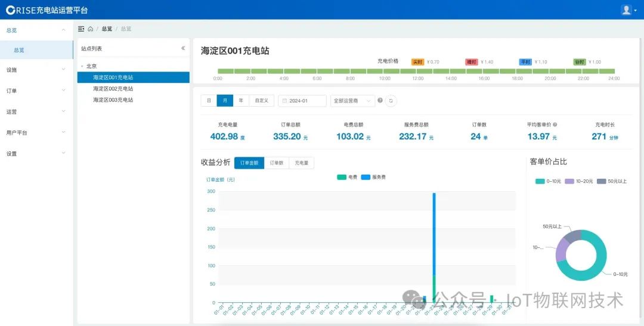Expand the 用户平台 sidebar menu
The width and height of the screenshot is (644, 326).
pyautogui.click(x=36, y=133)
